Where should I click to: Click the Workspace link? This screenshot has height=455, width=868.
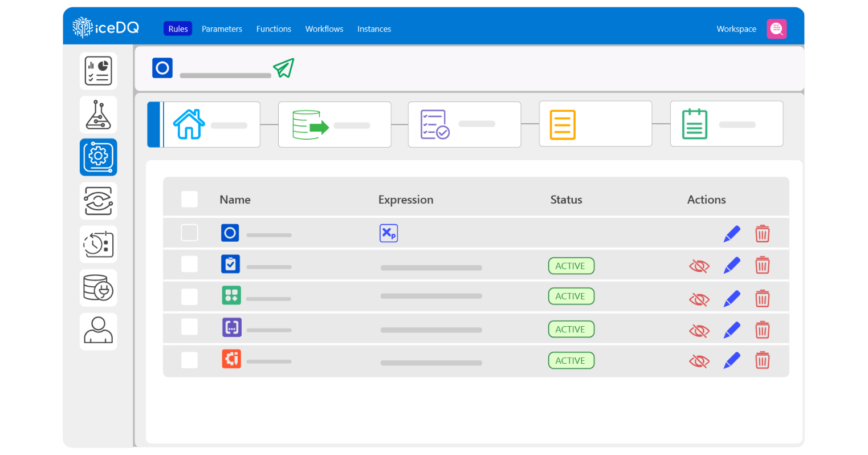pos(736,29)
